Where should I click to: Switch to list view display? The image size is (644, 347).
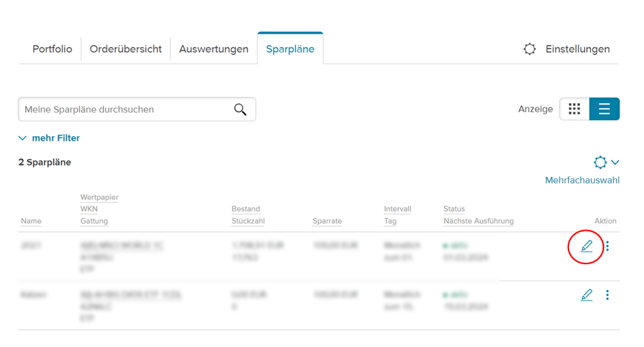coord(604,109)
